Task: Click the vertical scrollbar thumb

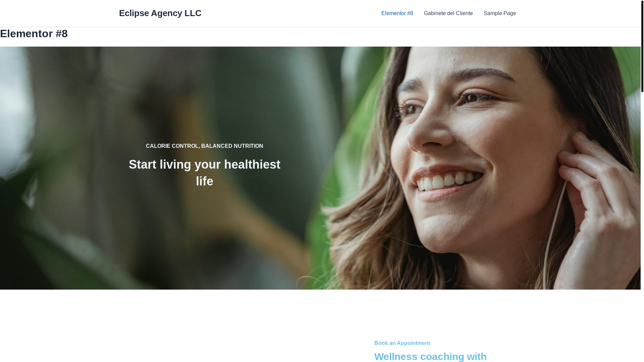Action: [x=642, y=46]
